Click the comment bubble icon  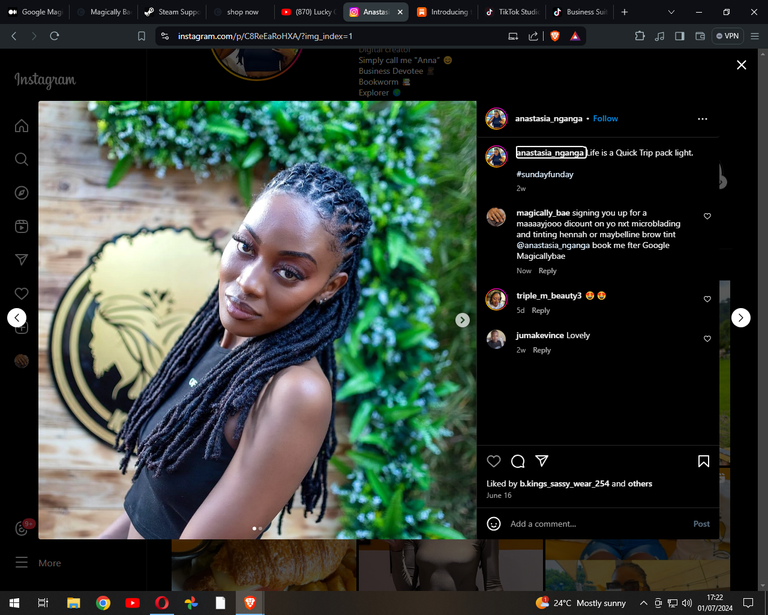click(x=518, y=461)
